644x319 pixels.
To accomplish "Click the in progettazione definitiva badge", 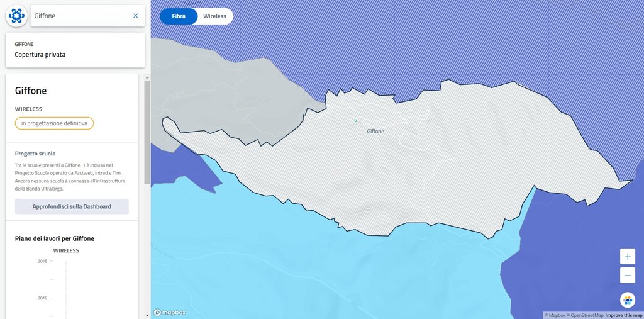I will click(54, 123).
